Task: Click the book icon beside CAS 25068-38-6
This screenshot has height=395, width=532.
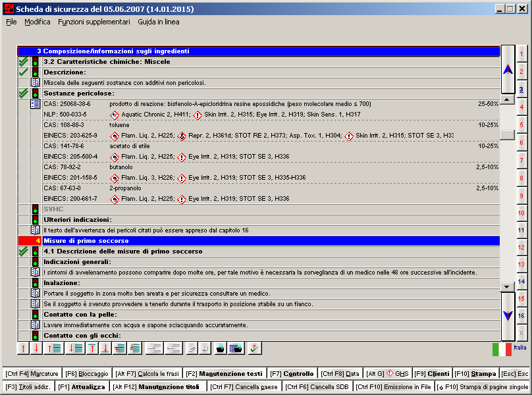Action: click(x=35, y=104)
